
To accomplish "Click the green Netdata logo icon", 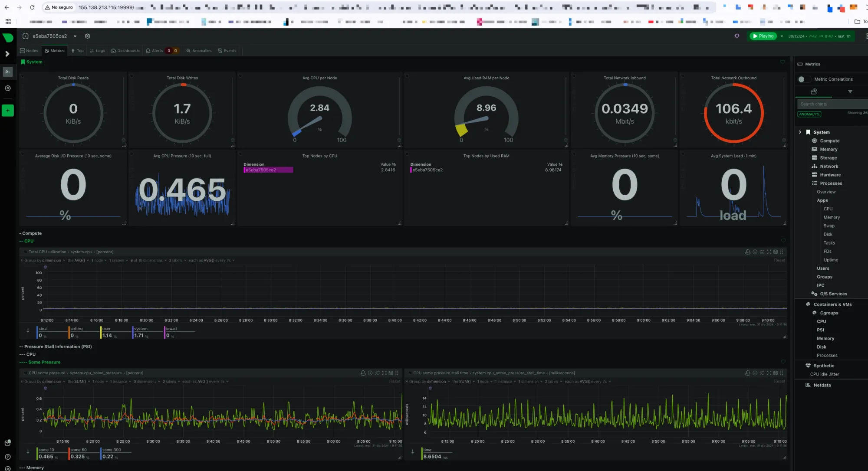I will tap(8, 38).
